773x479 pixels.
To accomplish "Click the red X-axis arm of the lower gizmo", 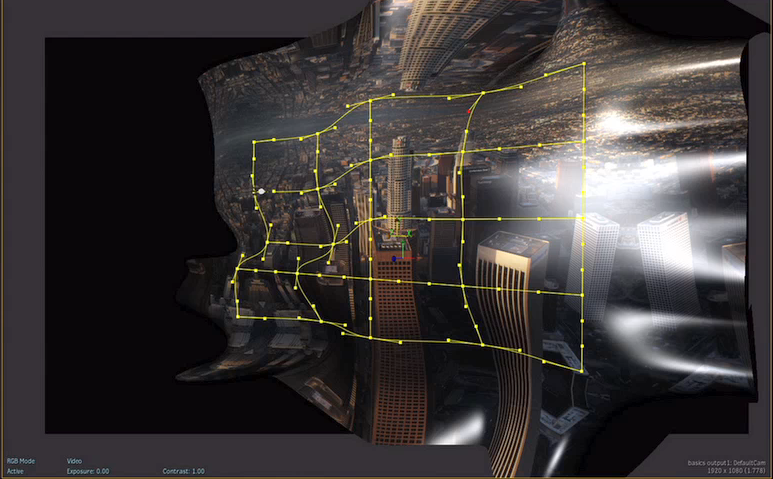I will tap(413, 258).
